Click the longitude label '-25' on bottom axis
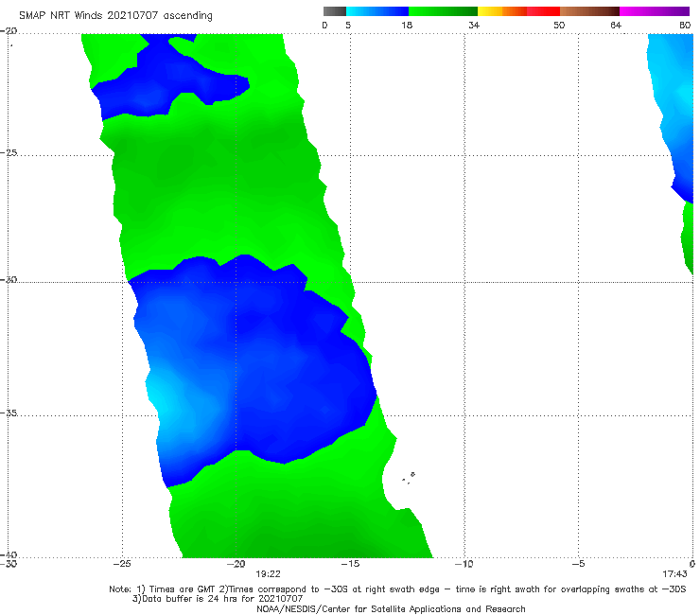The height and width of the screenshot is (615, 700). pos(122,564)
